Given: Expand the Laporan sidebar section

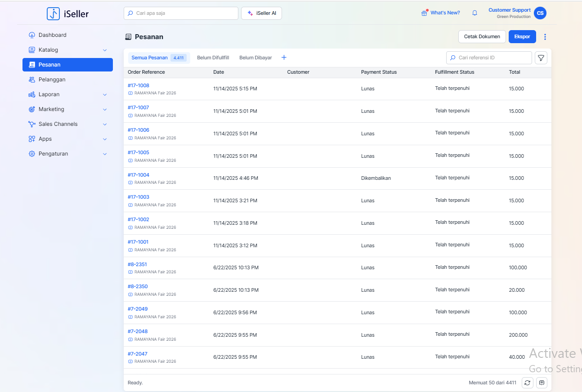Looking at the screenshot, I should [105, 94].
